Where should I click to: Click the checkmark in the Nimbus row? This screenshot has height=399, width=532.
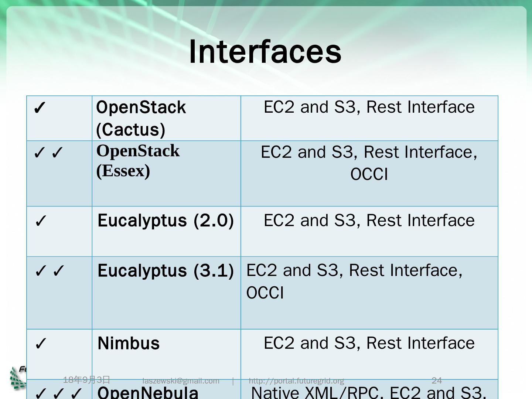click(41, 344)
